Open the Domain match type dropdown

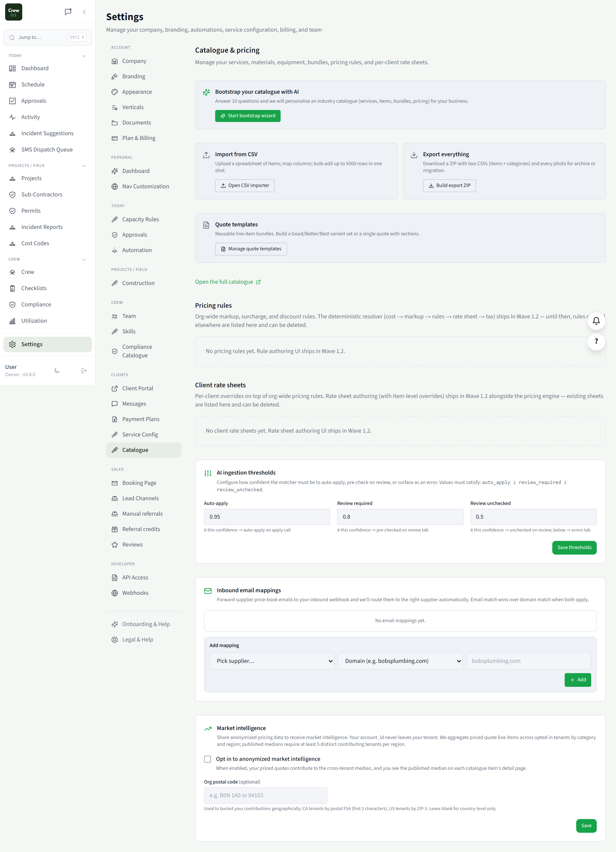(x=400, y=661)
